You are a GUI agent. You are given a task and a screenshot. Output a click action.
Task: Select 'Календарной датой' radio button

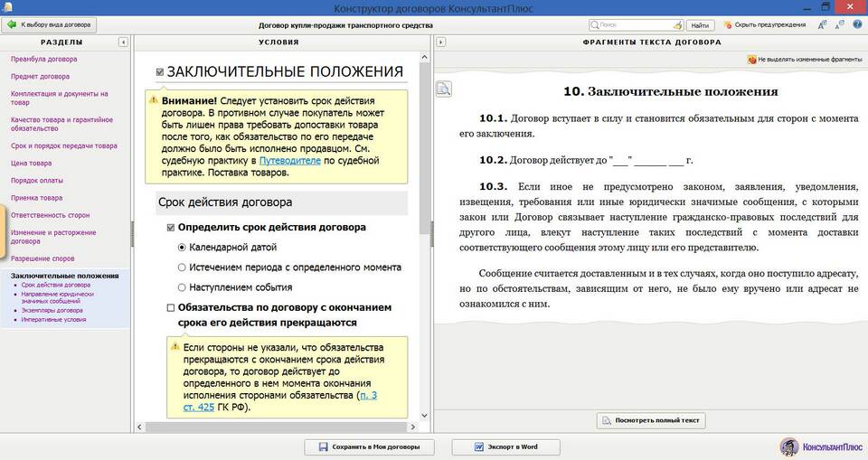pos(182,248)
